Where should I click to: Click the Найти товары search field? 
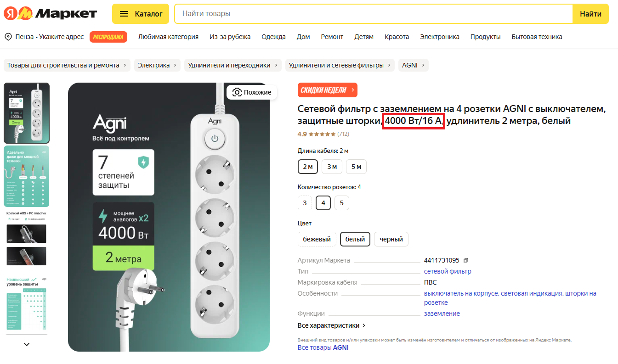pyautogui.click(x=372, y=14)
